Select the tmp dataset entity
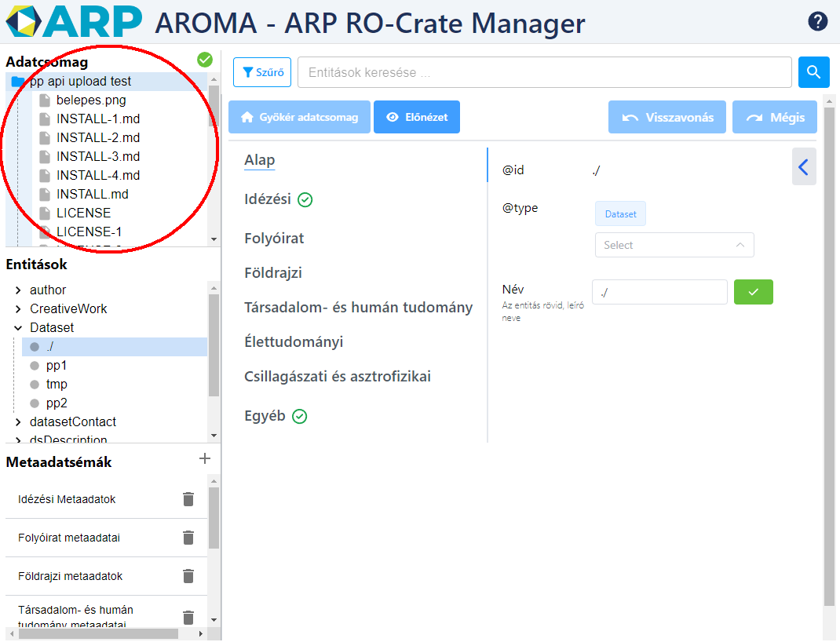840x642 pixels. click(x=57, y=385)
